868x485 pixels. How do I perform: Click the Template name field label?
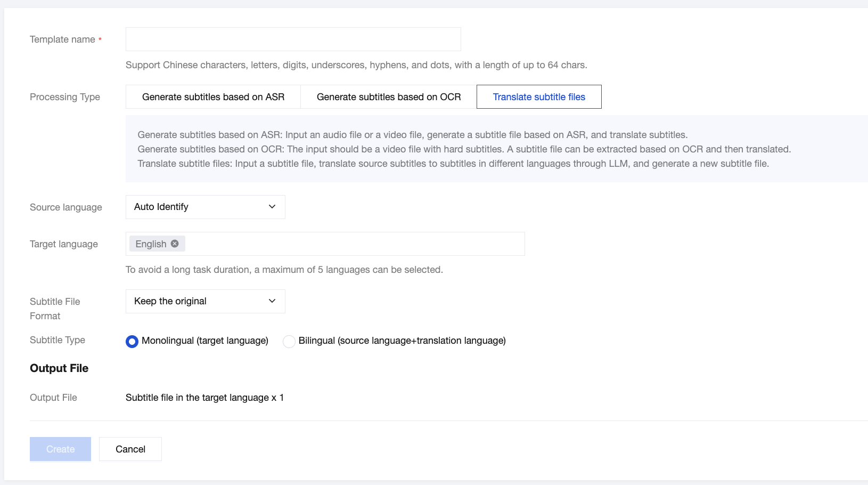pyautogui.click(x=62, y=39)
